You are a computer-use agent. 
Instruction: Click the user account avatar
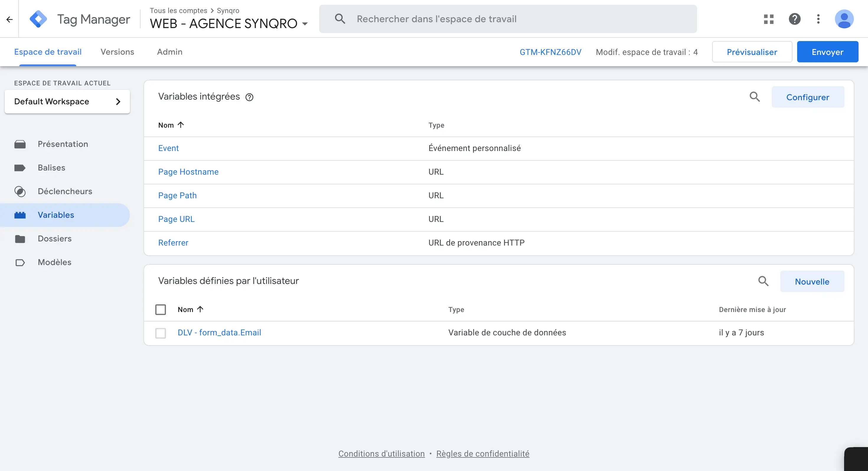tap(844, 19)
